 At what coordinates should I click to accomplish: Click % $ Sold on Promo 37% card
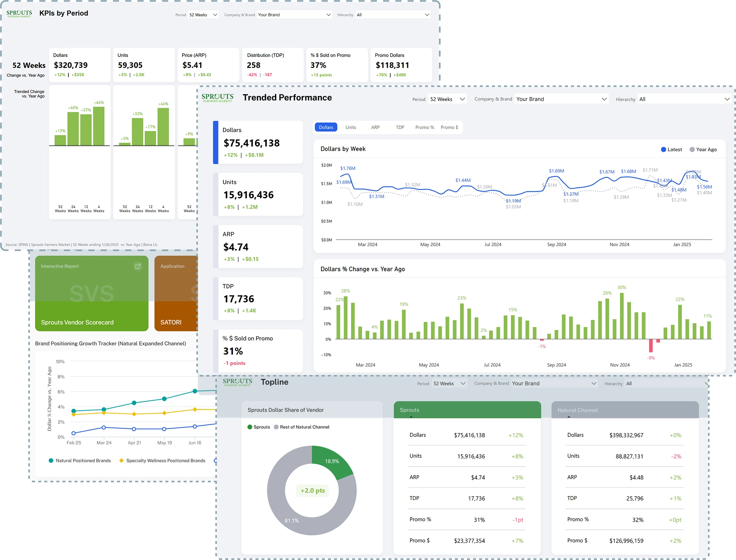337,65
